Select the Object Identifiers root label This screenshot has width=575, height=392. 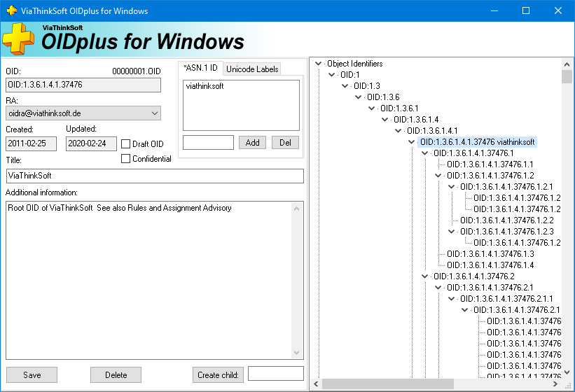click(x=354, y=64)
